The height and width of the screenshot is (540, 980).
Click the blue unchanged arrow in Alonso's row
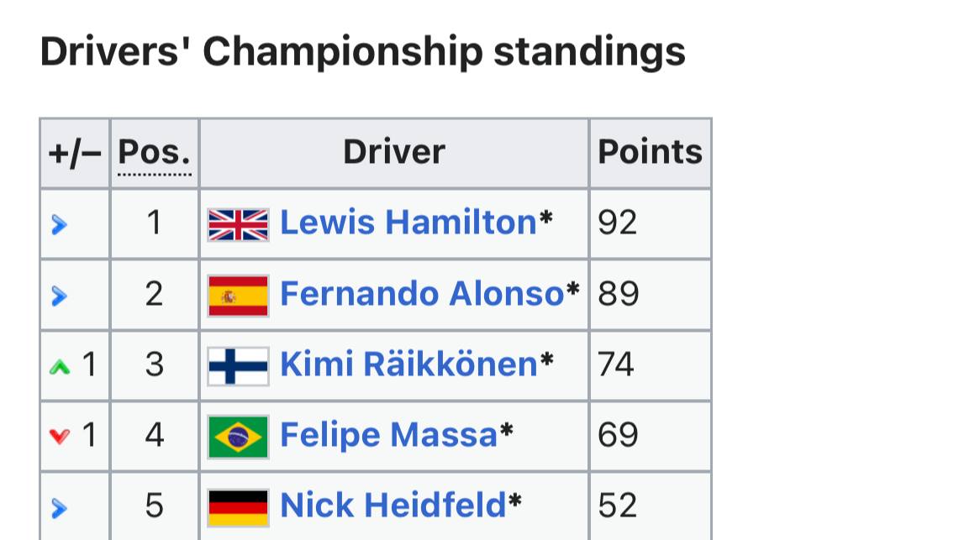pyautogui.click(x=58, y=295)
